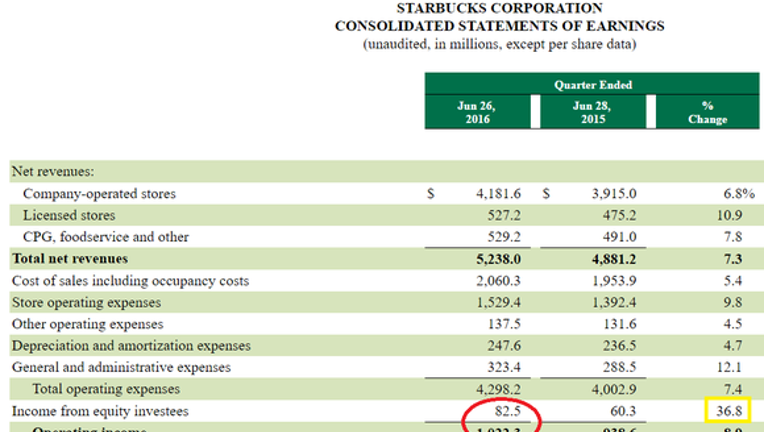Click the 6.8% change value

point(739,194)
